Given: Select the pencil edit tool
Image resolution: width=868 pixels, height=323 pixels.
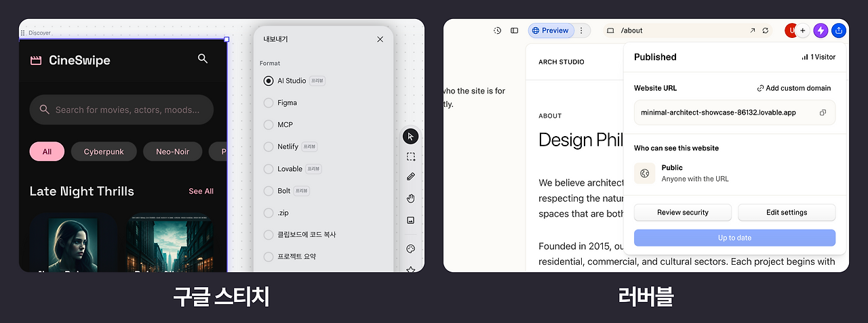Looking at the screenshot, I should (x=410, y=177).
